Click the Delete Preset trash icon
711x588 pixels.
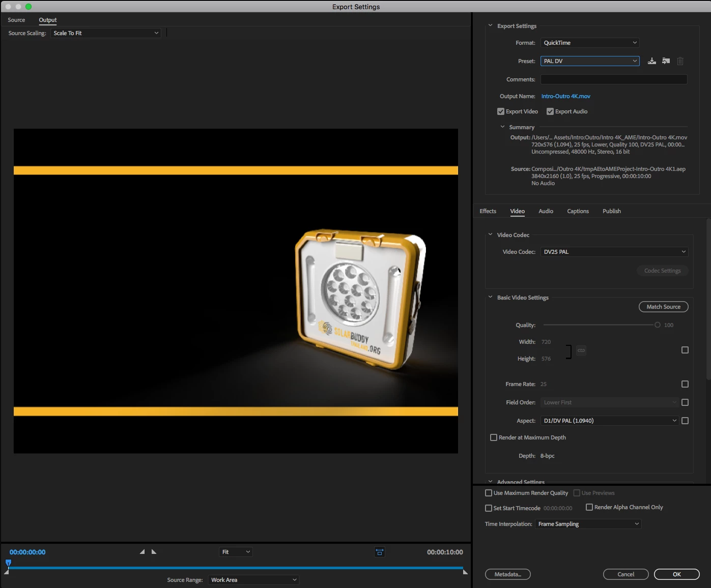tap(680, 61)
